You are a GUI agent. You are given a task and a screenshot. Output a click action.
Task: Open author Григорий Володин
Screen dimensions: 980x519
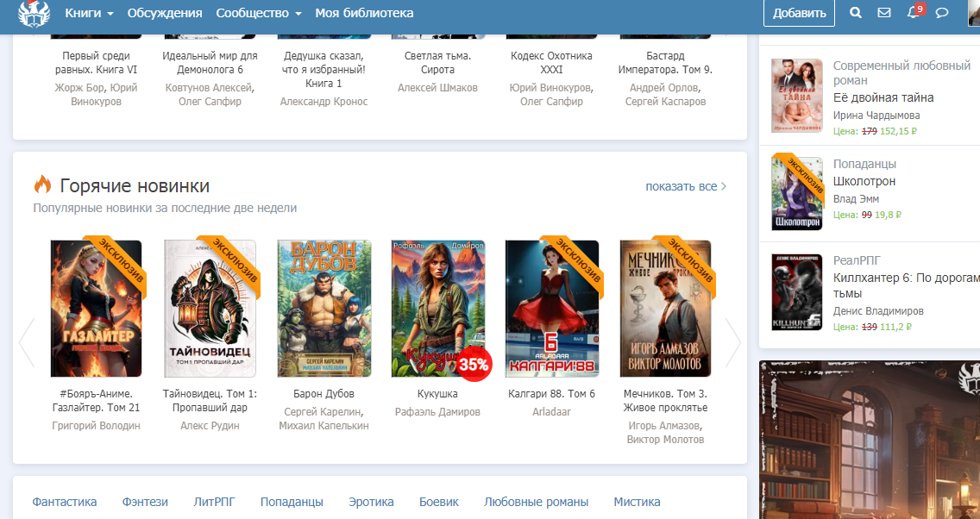tap(97, 426)
